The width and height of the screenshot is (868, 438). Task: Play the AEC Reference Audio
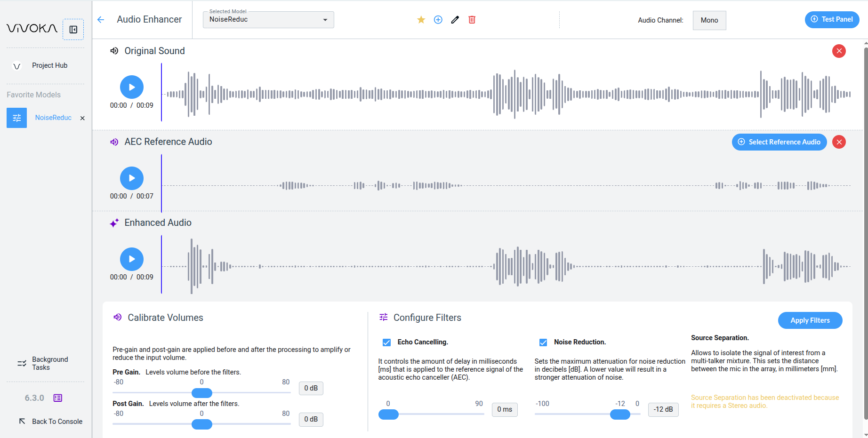[x=132, y=178]
